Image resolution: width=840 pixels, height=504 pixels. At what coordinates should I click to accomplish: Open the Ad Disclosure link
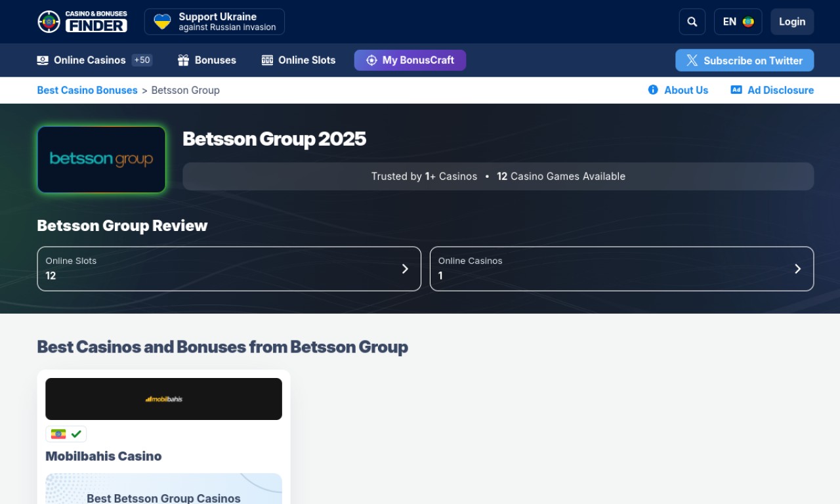[780, 90]
